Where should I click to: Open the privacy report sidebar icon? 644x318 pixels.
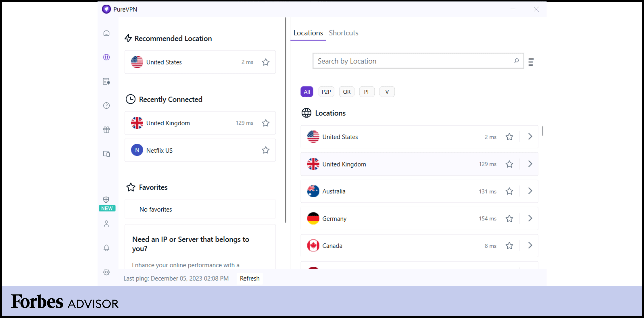[107, 81]
